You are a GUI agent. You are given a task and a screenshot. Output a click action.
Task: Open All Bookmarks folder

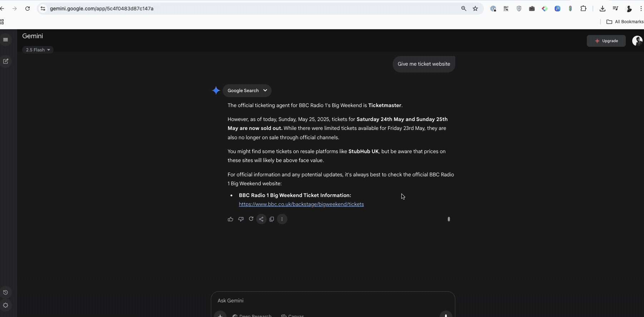[625, 22]
